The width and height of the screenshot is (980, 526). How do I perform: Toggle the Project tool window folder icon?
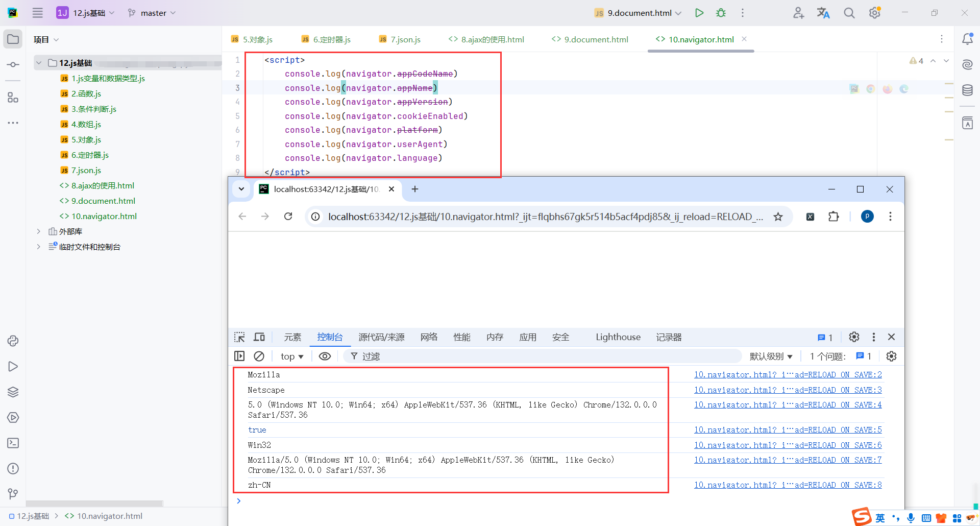tap(13, 39)
